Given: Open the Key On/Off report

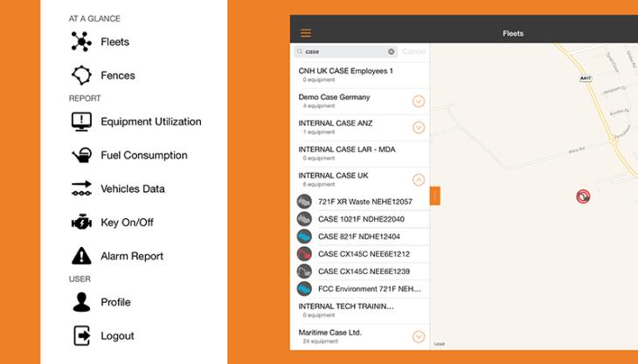Looking at the screenshot, I should (x=127, y=223).
